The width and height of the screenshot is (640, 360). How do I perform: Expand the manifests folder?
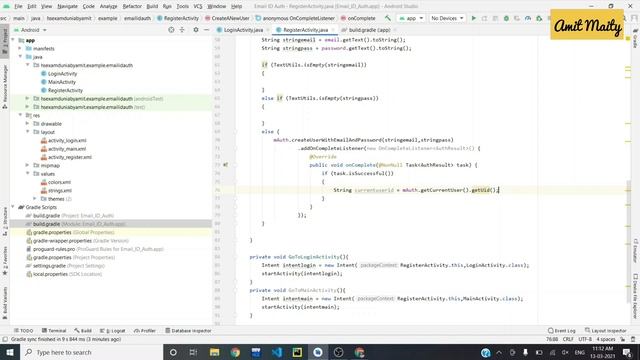20,48
